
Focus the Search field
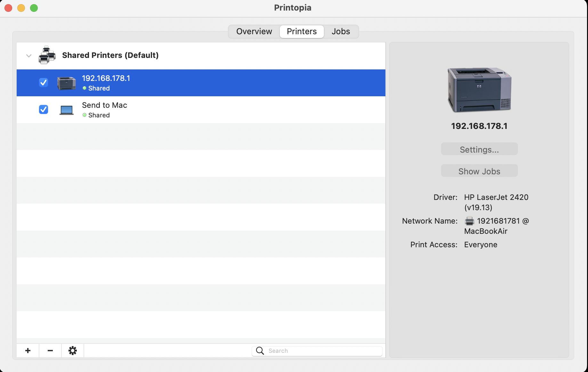click(x=317, y=351)
